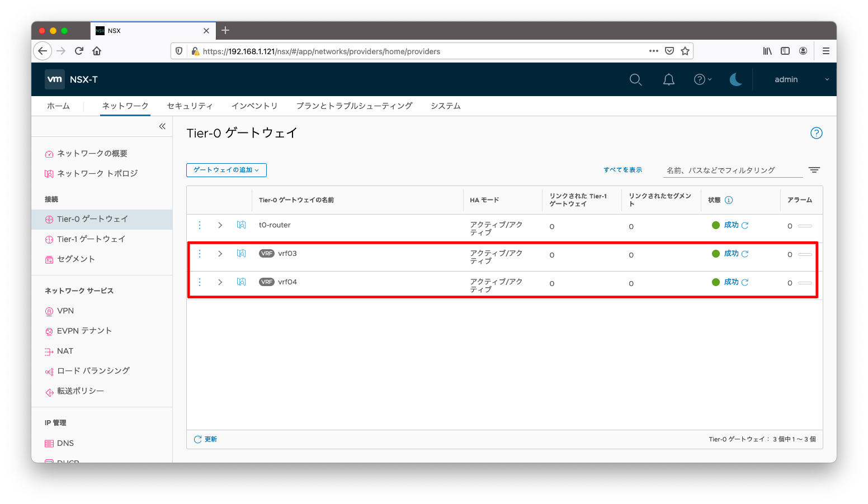Open the admin user dropdown
This screenshot has width=868, height=504.
click(x=801, y=80)
